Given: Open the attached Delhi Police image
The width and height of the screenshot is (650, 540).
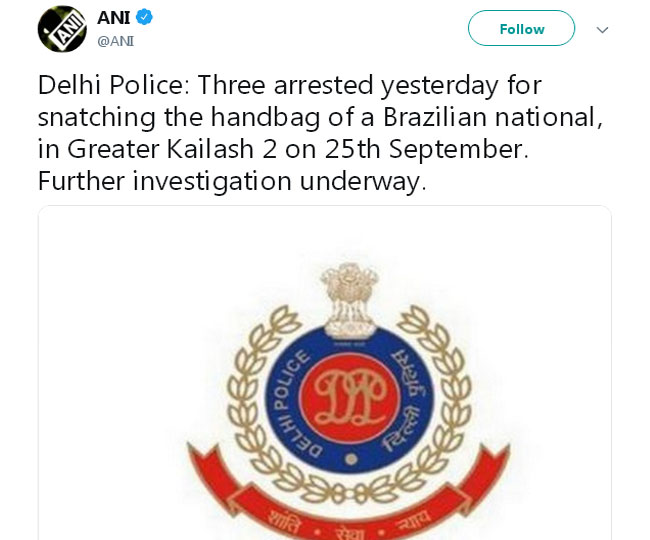Looking at the screenshot, I should pyautogui.click(x=325, y=373).
